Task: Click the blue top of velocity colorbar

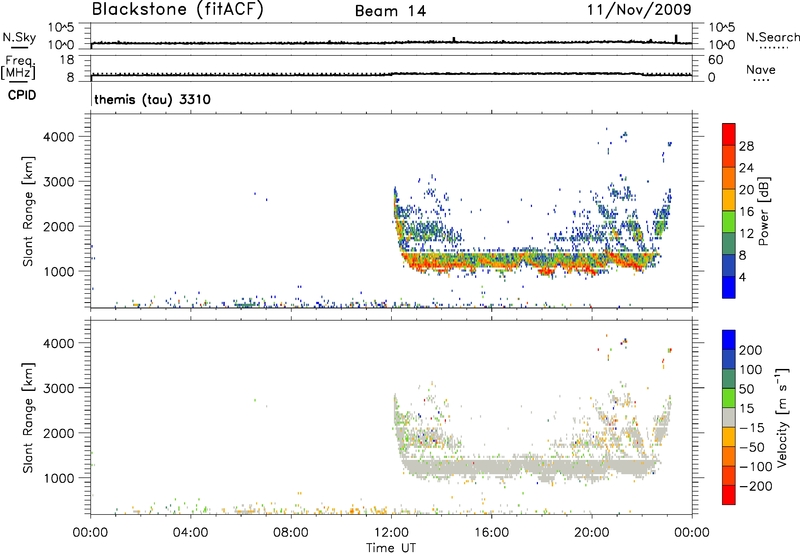Action: point(729,340)
